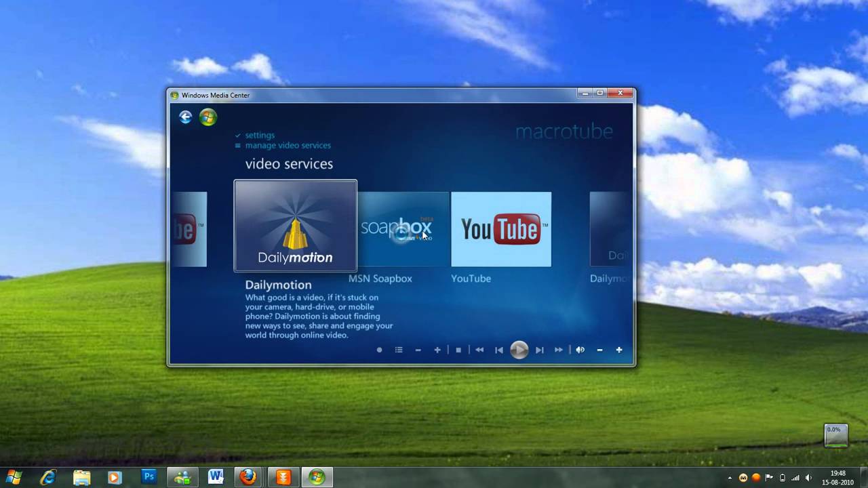This screenshot has width=868, height=488.
Task: Select the settings menu entry
Action: tap(260, 135)
